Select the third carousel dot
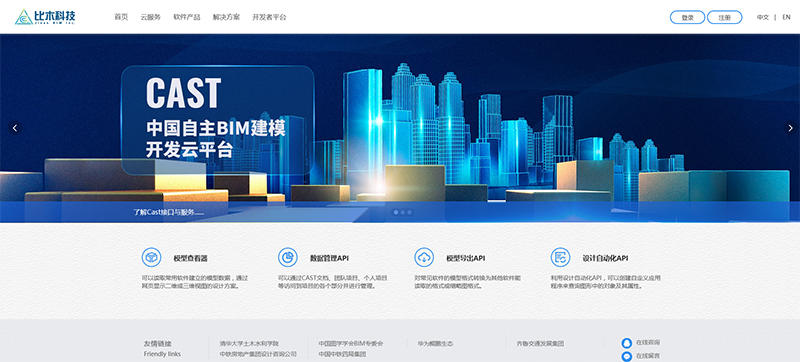Viewport: 800px width, 362px height. pyautogui.click(x=409, y=212)
